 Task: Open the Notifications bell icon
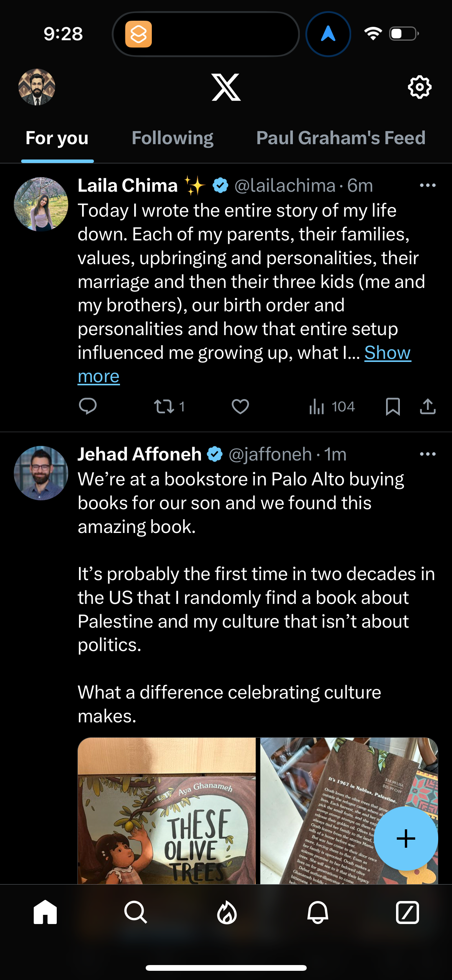pyautogui.click(x=316, y=913)
